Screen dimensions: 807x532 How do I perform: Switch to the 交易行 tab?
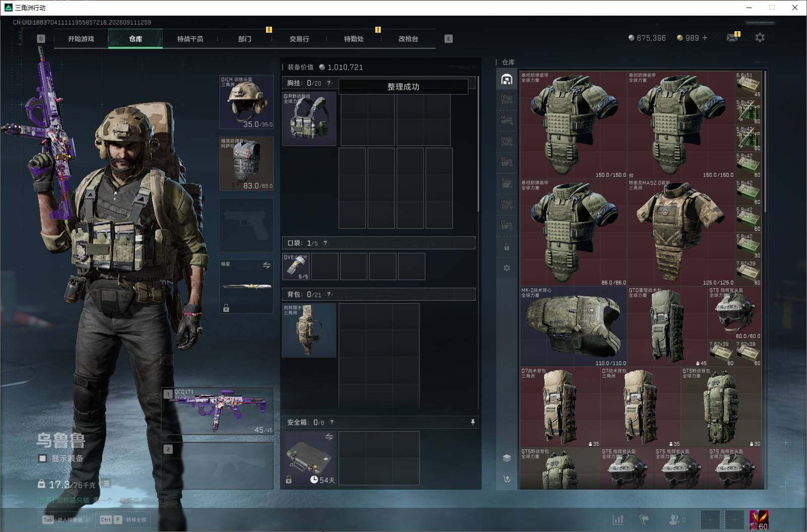pyautogui.click(x=299, y=39)
